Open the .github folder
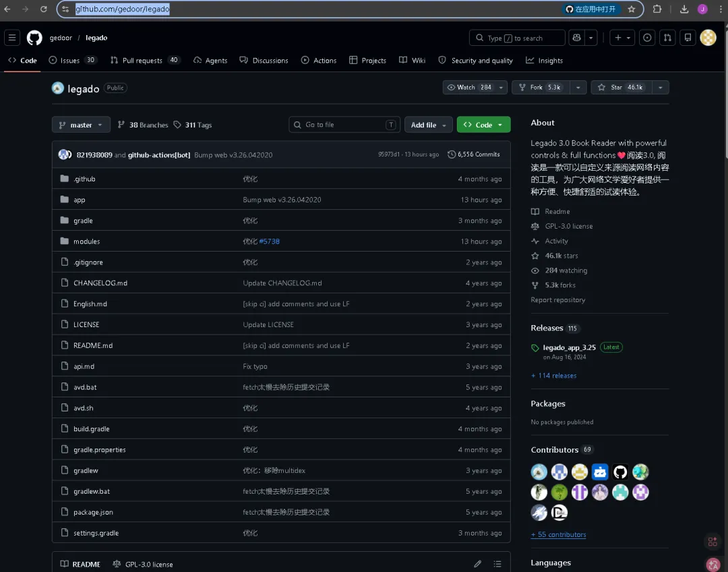Viewport: 728px width, 572px height. (x=84, y=179)
